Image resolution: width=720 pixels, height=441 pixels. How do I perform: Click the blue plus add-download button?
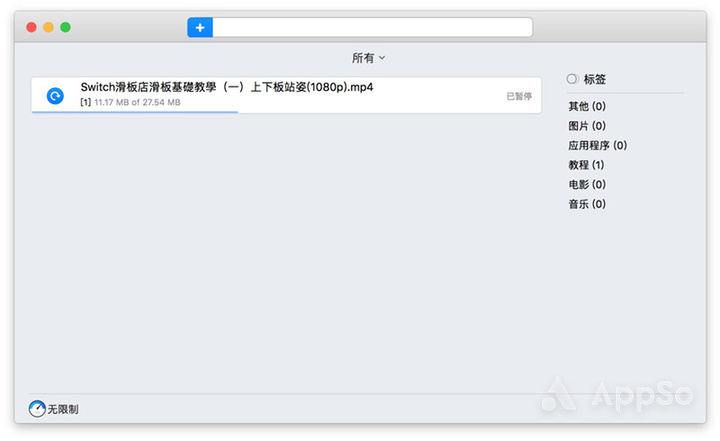[x=200, y=28]
